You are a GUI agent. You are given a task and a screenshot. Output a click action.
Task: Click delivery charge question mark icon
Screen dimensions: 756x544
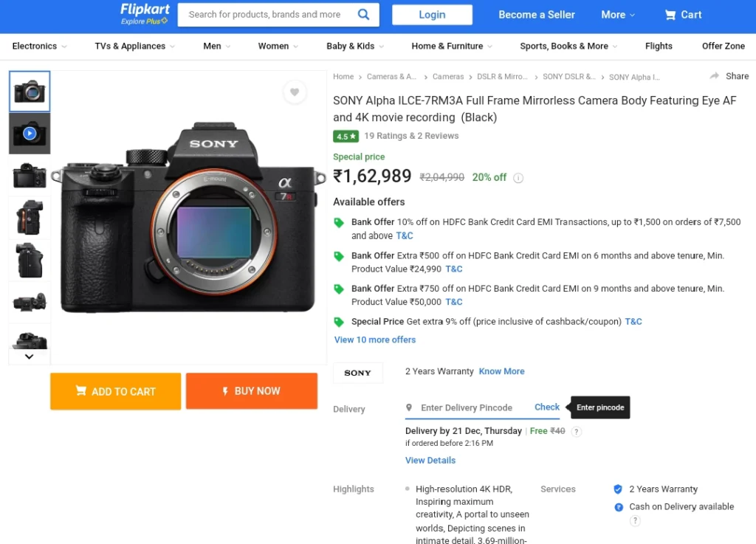coord(576,432)
